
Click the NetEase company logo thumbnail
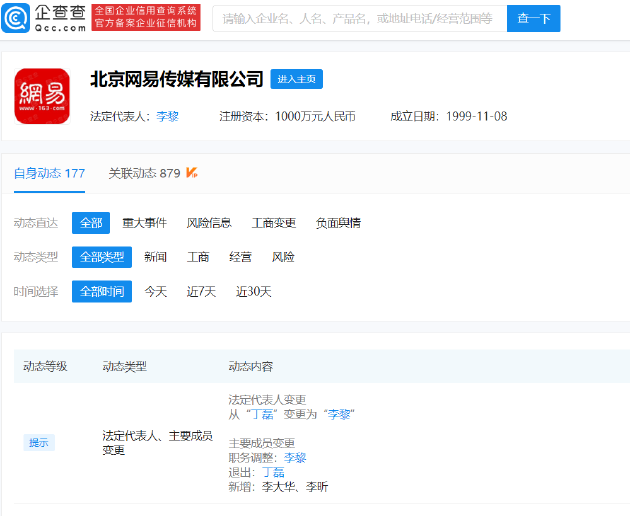tap(42, 96)
